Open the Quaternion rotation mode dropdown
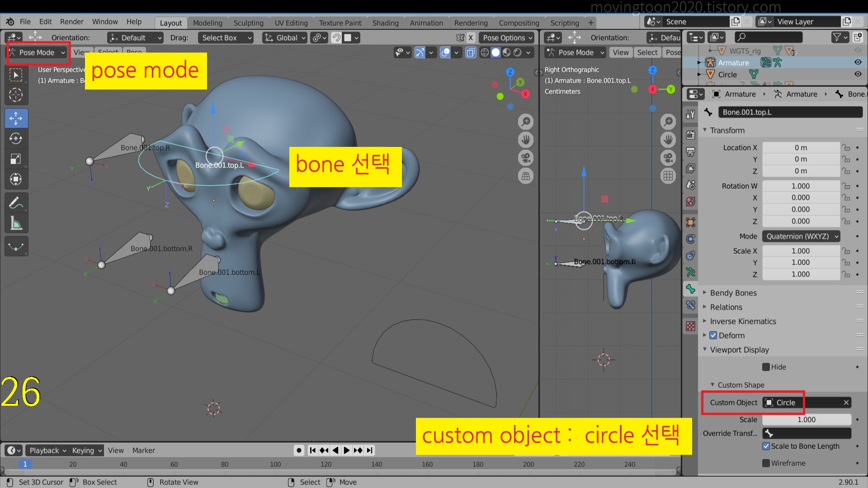The height and width of the screenshot is (488, 868). click(x=801, y=236)
